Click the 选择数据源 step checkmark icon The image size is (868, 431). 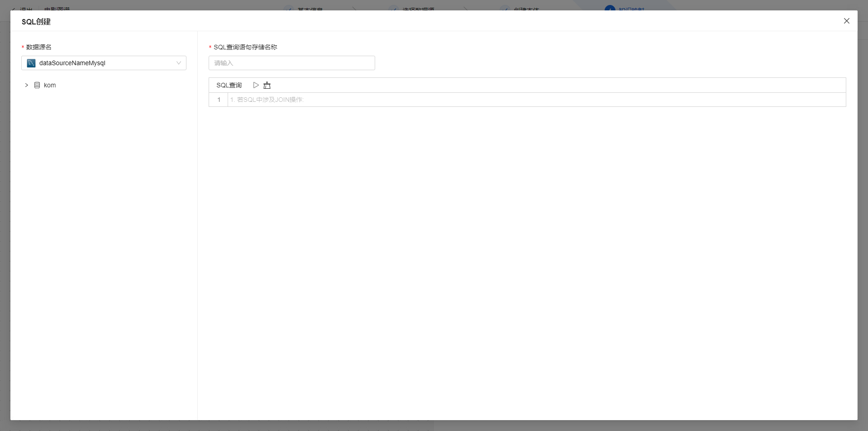coord(393,9)
